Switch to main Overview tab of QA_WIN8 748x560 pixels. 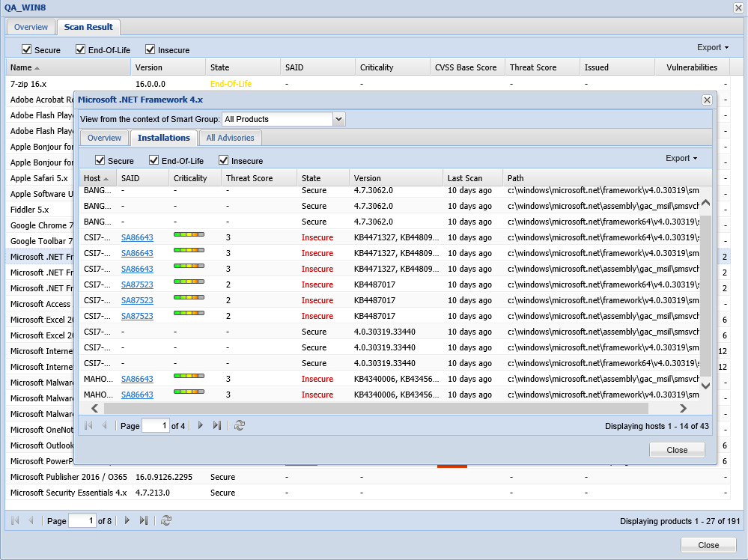31,27
